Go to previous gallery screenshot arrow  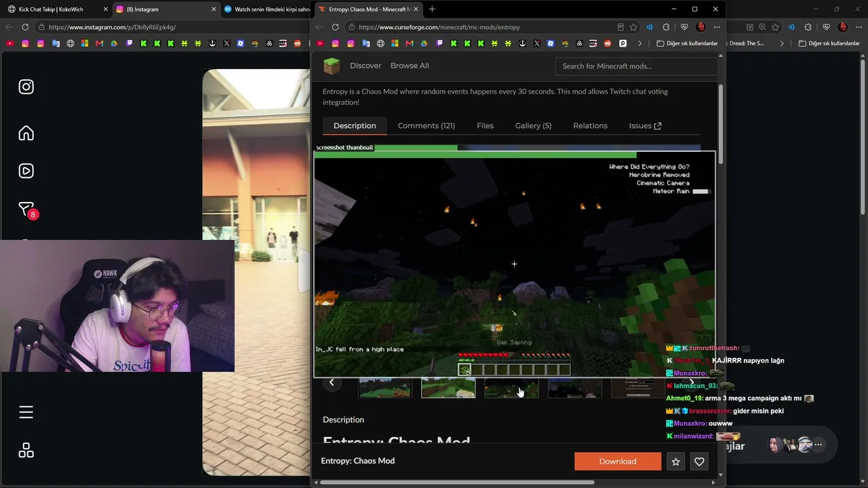click(x=332, y=382)
